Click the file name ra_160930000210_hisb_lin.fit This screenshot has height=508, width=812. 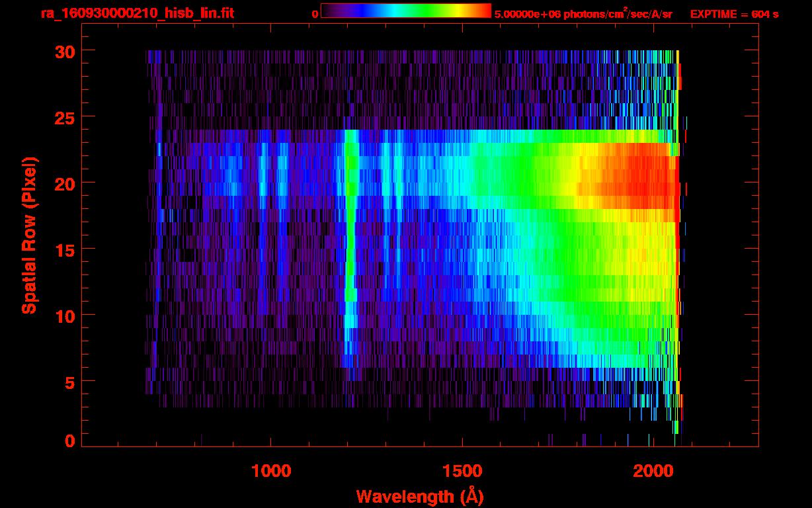[x=136, y=13]
